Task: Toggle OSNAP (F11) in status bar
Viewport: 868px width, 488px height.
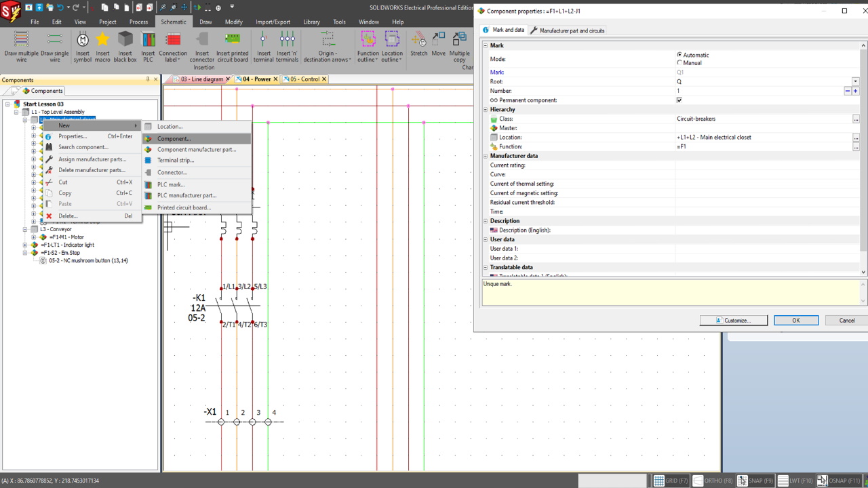Action: (840, 481)
